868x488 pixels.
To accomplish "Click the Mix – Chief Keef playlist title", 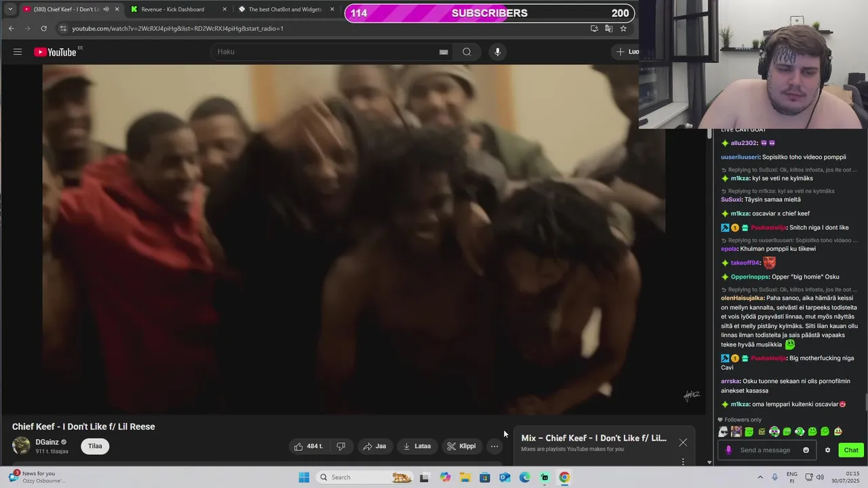I will point(594,438).
